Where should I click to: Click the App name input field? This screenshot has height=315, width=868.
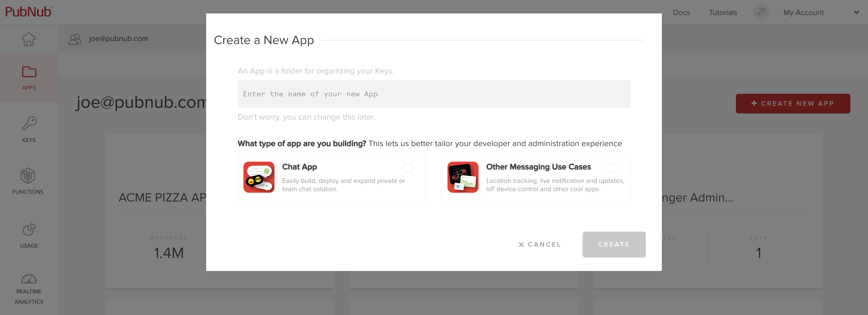[433, 94]
